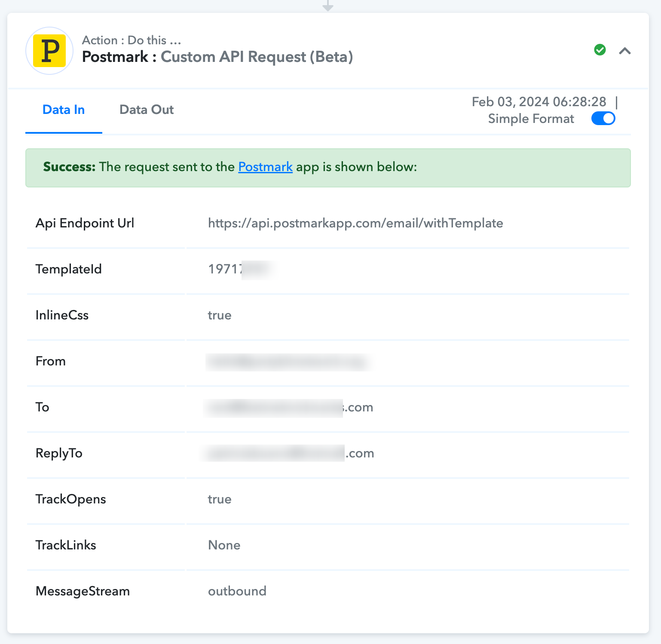661x644 pixels.
Task: Click the TrackOpens field label
Action: 71,499
